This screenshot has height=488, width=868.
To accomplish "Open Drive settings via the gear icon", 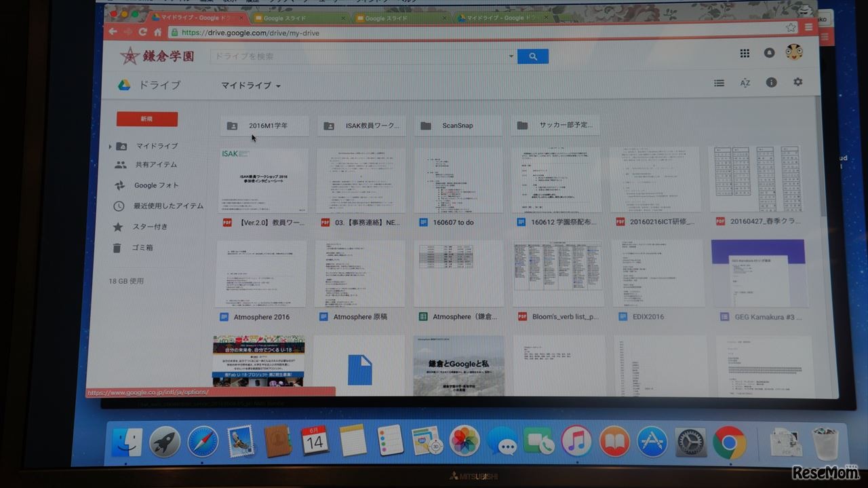I will click(797, 81).
